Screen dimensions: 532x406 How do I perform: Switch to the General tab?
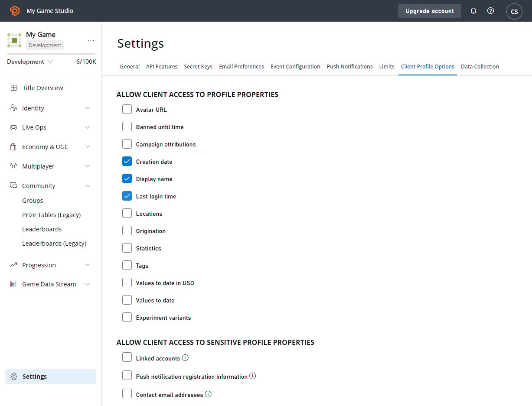[130, 67]
